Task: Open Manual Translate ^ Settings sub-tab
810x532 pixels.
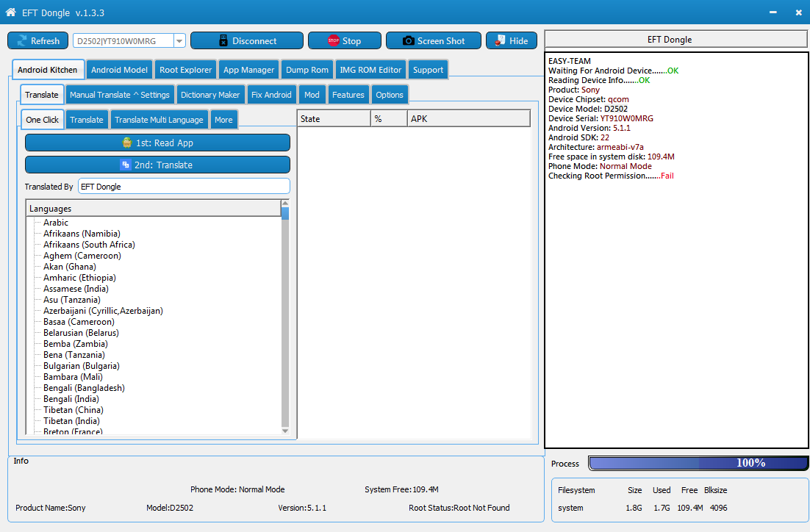Action: coord(119,95)
